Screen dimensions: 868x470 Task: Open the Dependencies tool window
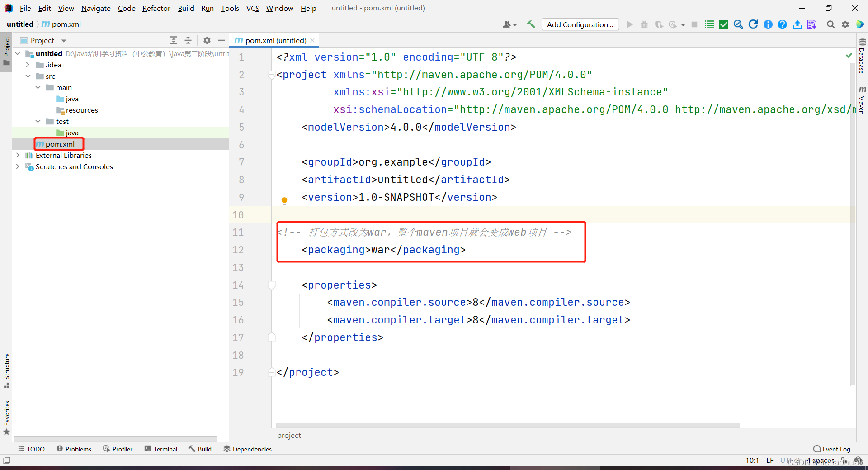(248, 449)
